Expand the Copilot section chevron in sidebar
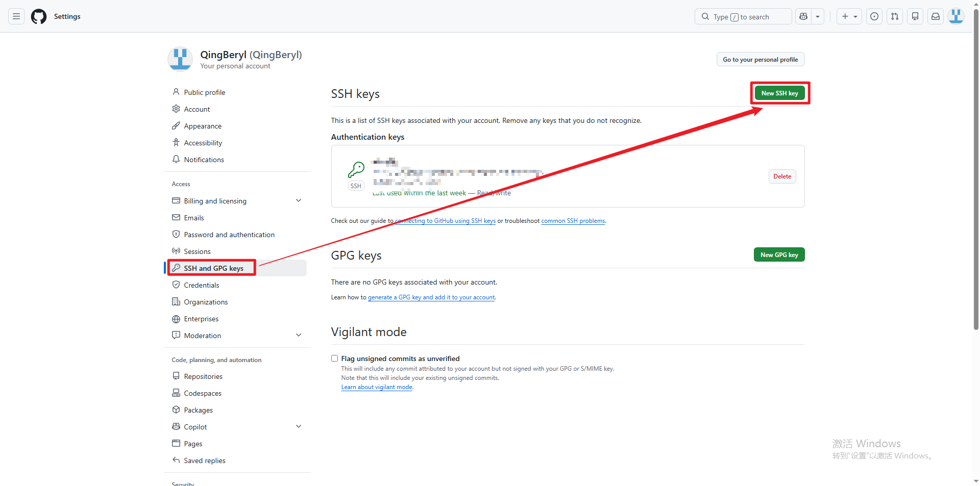Viewport: 980px width, 486px height. (299, 426)
